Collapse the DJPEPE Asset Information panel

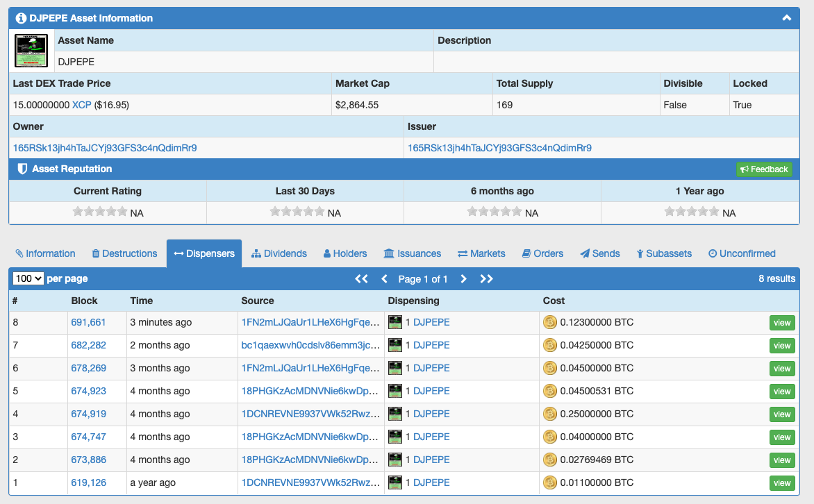coord(786,18)
